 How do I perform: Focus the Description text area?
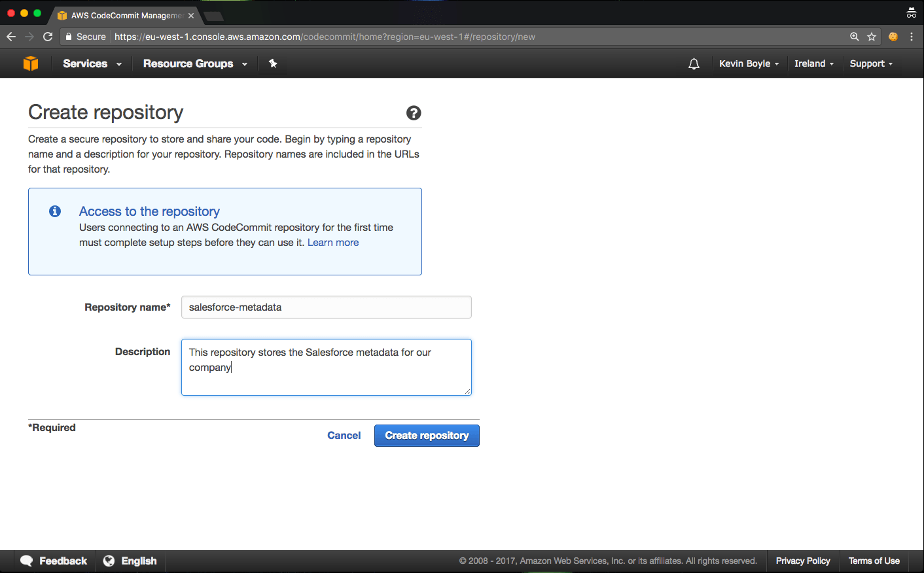tap(326, 367)
